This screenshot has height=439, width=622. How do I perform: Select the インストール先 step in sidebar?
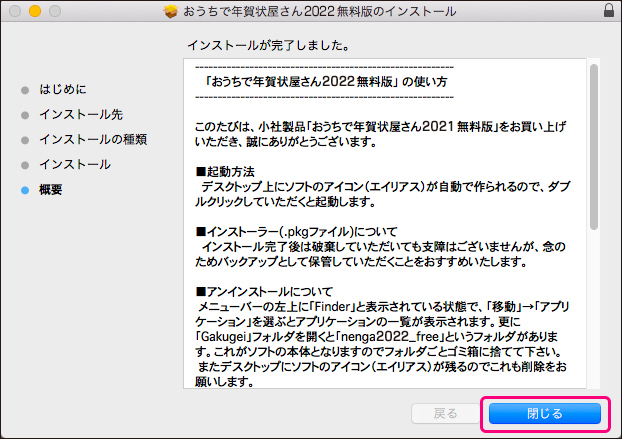(x=81, y=115)
